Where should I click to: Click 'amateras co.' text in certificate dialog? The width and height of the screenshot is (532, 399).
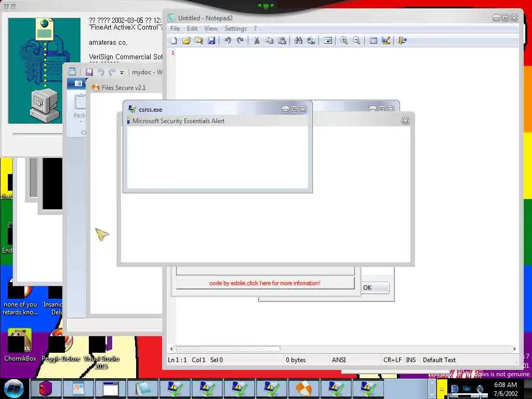[108, 43]
